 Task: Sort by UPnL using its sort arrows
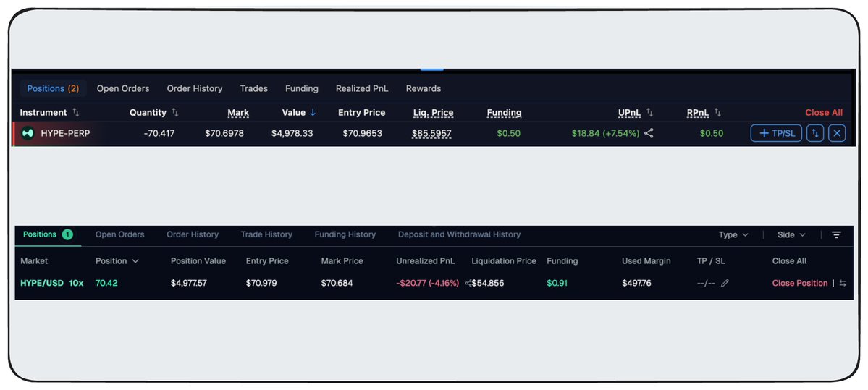click(650, 113)
